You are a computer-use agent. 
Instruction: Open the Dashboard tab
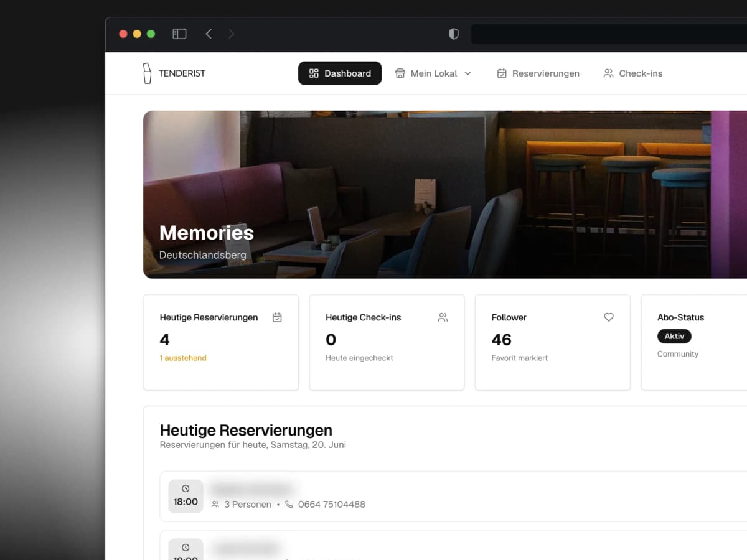pos(340,73)
